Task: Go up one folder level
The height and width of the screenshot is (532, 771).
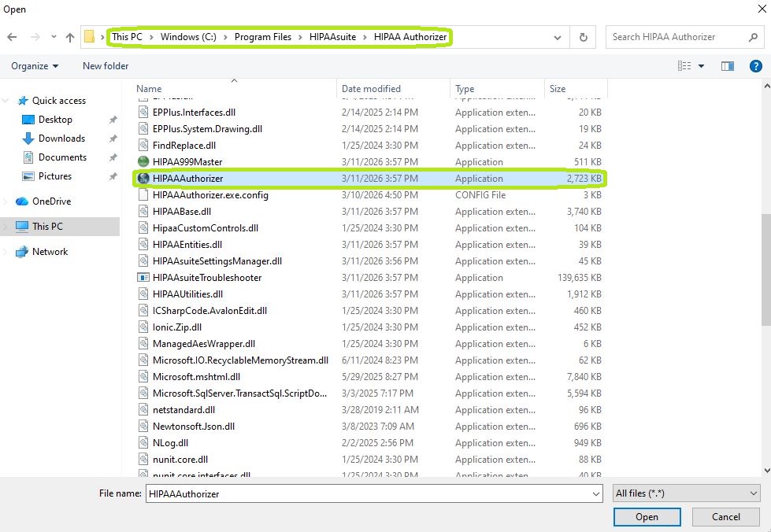Action: [70, 37]
